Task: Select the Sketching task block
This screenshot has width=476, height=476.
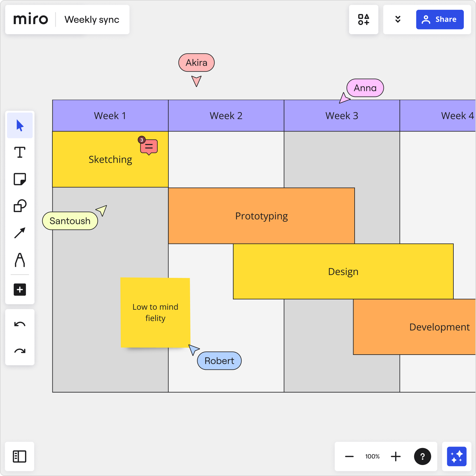Action: coord(110,159)
